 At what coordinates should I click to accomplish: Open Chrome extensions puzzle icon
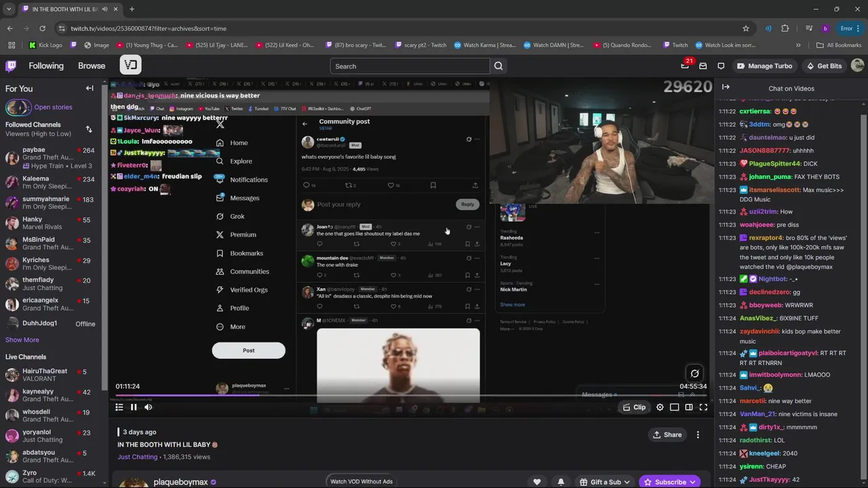(x=785, y=28)
